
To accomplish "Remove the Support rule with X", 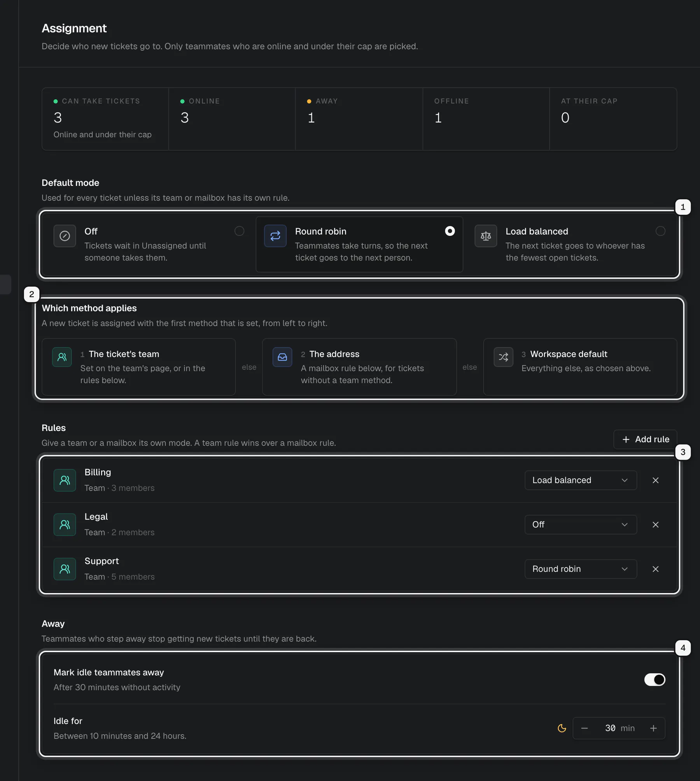I will point(655,569).
